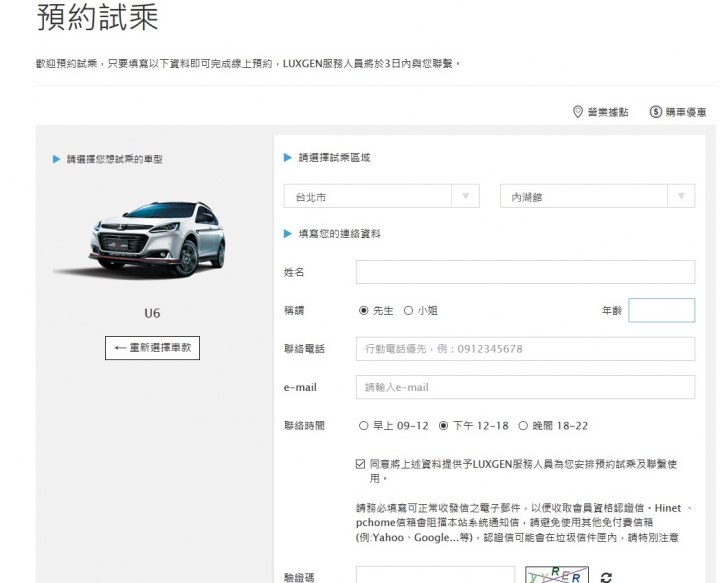The image size is (720, 583).
Task: Click the 營業據點 link text
Action: point(608,112)
